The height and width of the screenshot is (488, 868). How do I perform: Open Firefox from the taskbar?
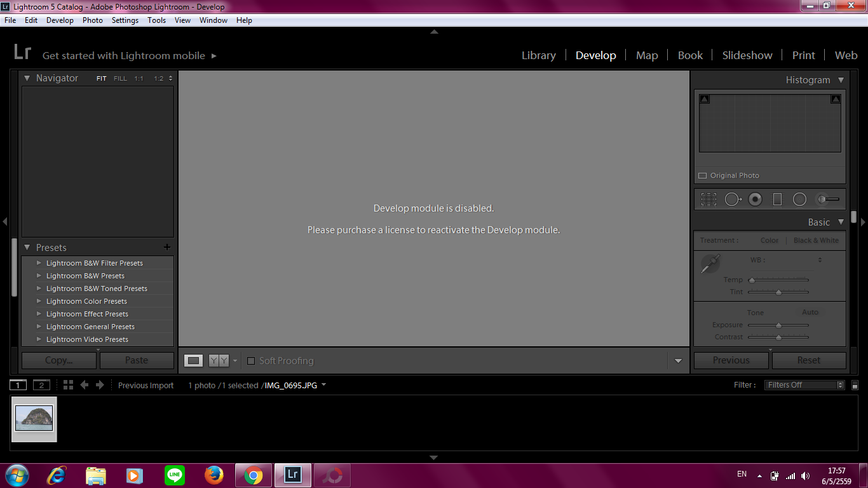(x=214, y=475)
